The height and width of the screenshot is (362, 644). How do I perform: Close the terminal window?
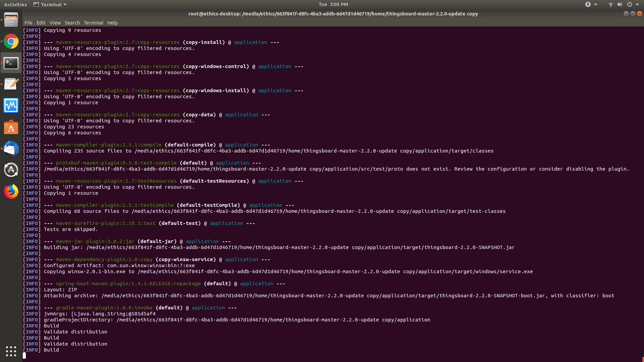(640, 14)
